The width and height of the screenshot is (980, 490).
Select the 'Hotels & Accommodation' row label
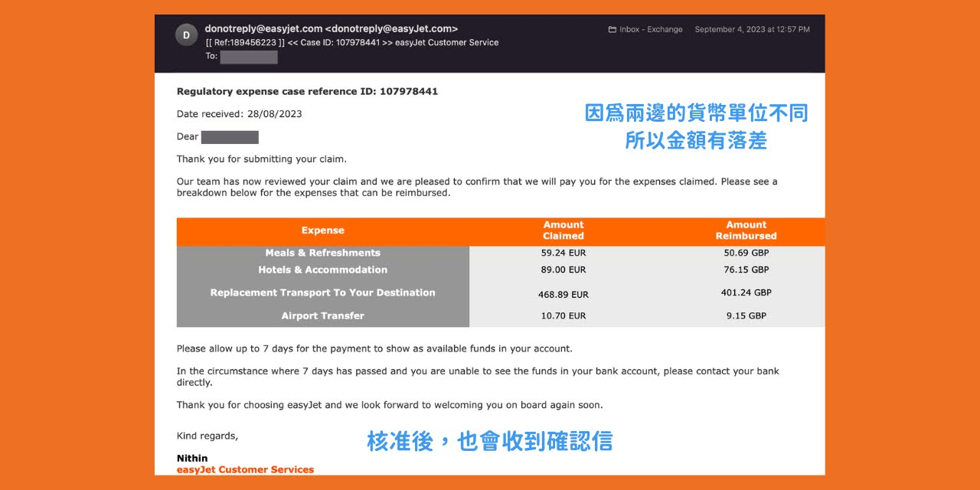tap(322, 269)
